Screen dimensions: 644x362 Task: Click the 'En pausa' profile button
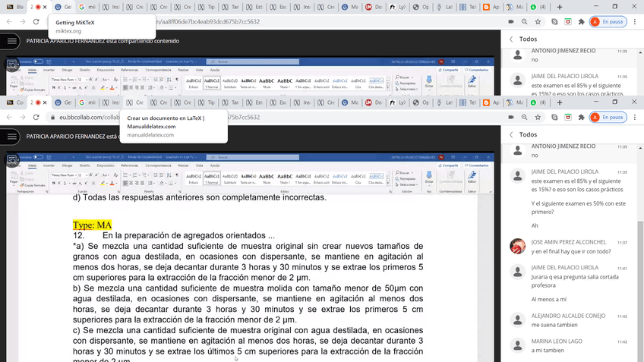point(607,118)
